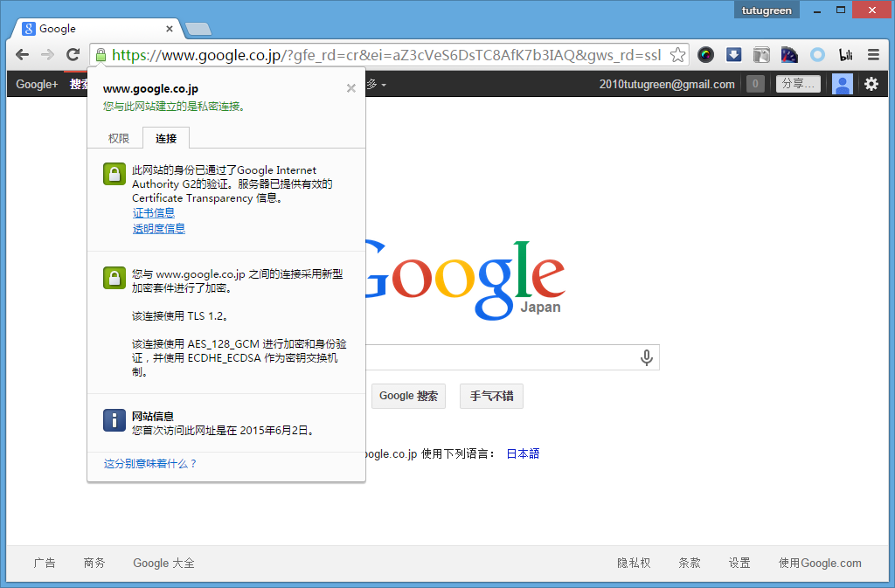This screenshot has width=895, height=588.
Task: Open the 透明度信息 link
Action: [x=159, y=229]
